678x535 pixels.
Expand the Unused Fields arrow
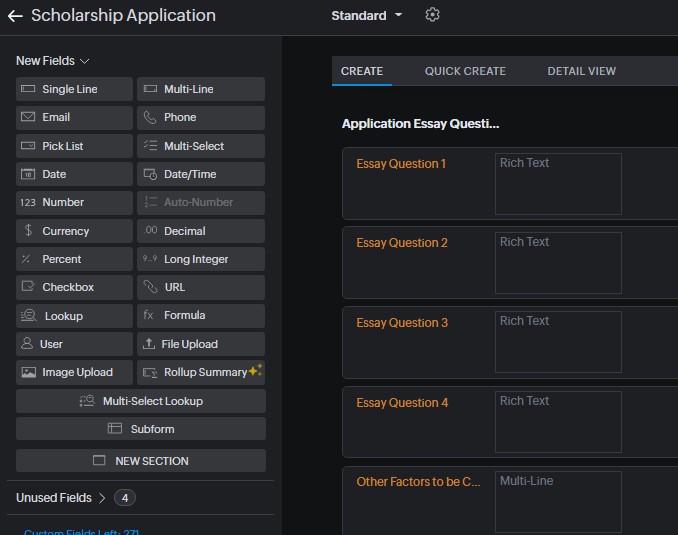point(102,498)
